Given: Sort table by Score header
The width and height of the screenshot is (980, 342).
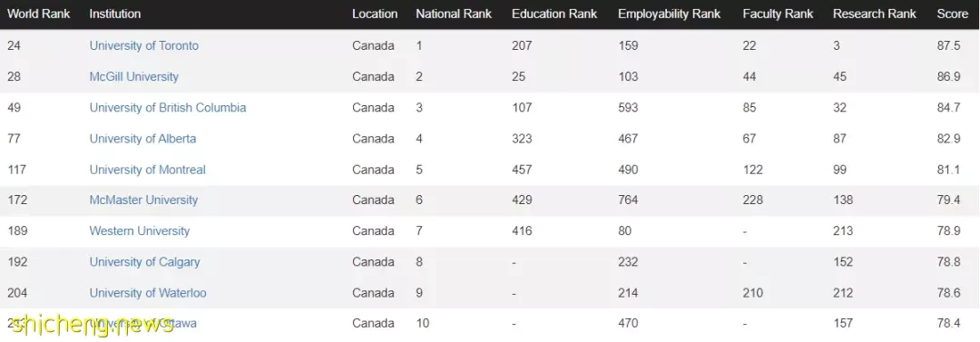Looking at the screenshot, I should click(x=953, y=14).
